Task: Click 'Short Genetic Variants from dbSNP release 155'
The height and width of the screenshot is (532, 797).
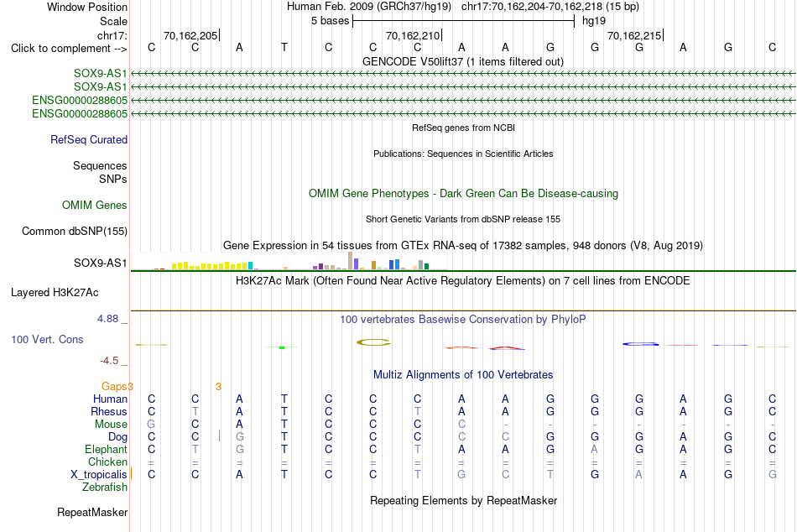Action: tap(463, 219)
